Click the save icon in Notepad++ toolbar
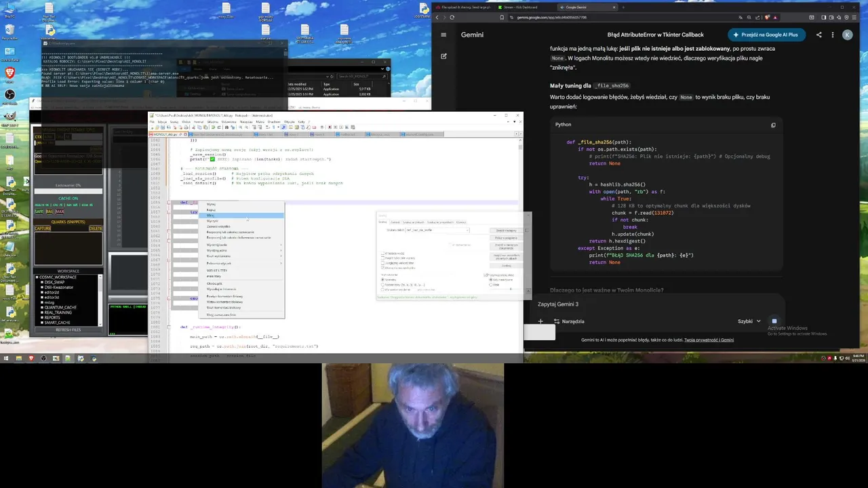868x488 pixels. point(163,127)
